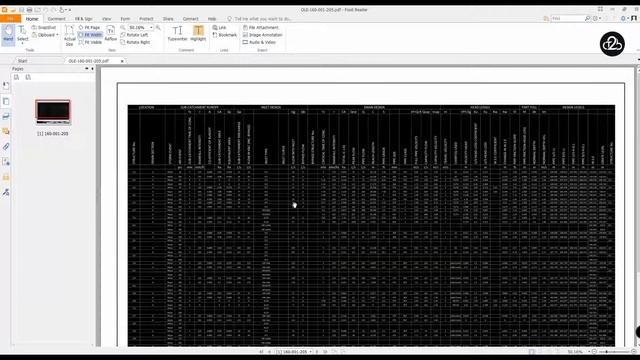Image resolution: width=640 pixels, height=360 pixels.
Task: Activate the Reflow view
Action: [x=111, y=33]
